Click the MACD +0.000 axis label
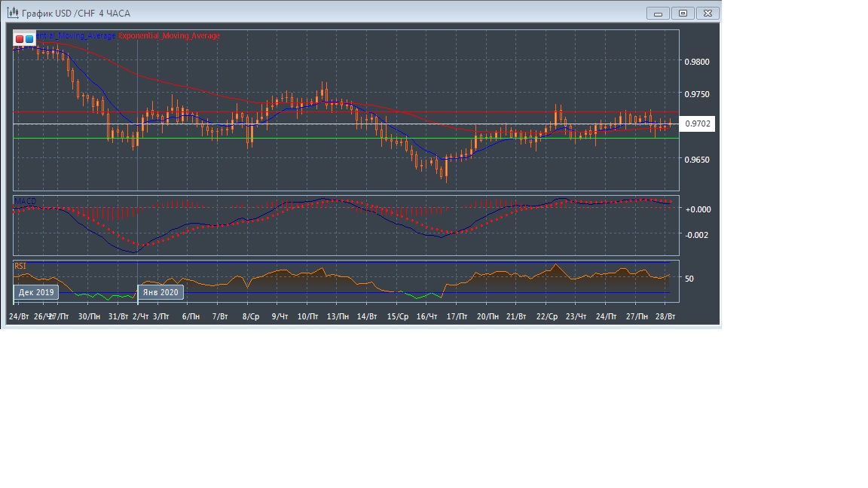Image resolution: width=868 pixels, height=488 pixels. [x=697, y=209]
